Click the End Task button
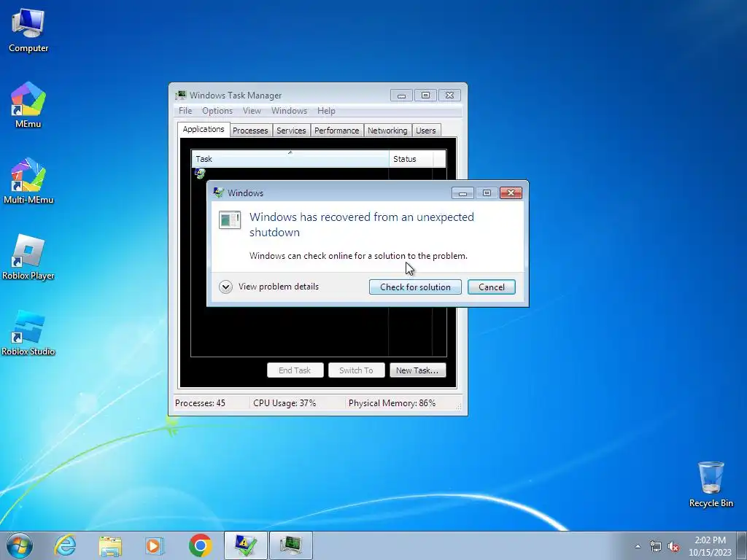The height and width of the screenshot is (560, 747). click(x=295, y=370)
